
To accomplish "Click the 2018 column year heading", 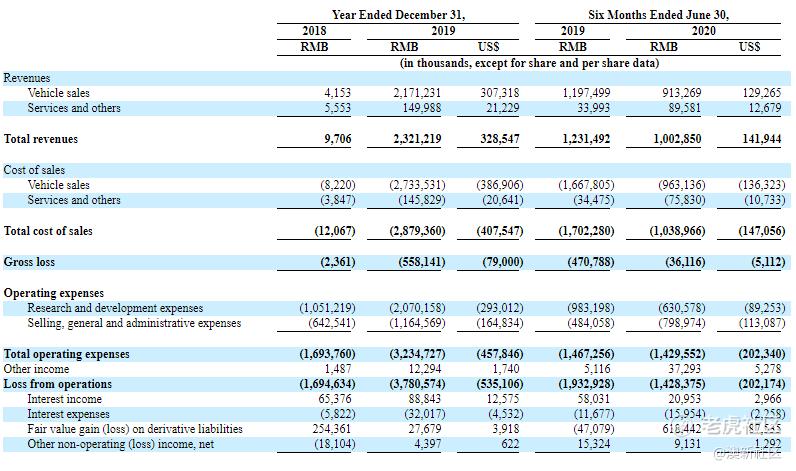I will click(314, 31).
